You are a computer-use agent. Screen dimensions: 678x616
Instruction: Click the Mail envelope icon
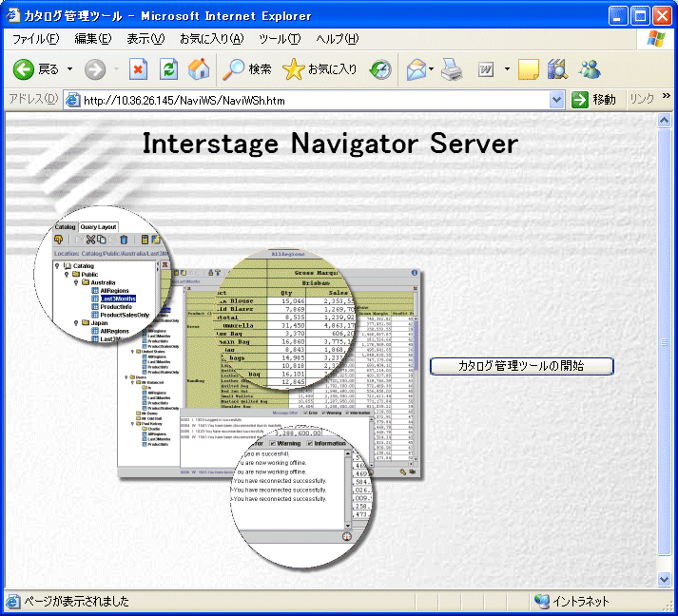(x=416, y=69)
